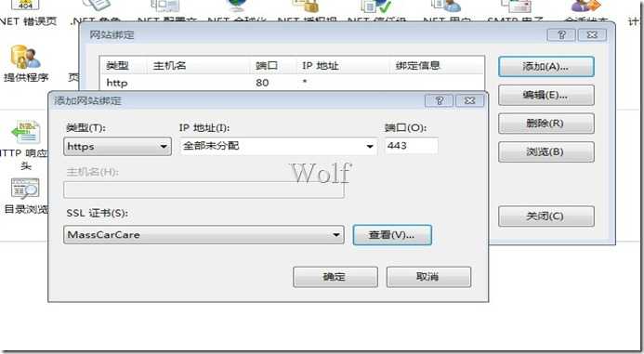The height and width of the screenshot is (354, 644).
Task: Open the SSL 证书 dropdown showing MassCarCare
Action: tap(204, 235)
